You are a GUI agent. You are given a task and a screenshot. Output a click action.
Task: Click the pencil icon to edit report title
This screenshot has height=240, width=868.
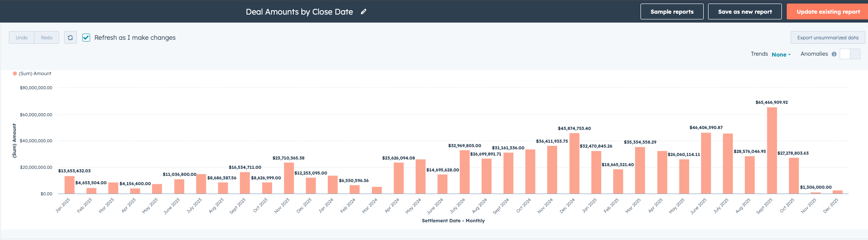point(364,12)
